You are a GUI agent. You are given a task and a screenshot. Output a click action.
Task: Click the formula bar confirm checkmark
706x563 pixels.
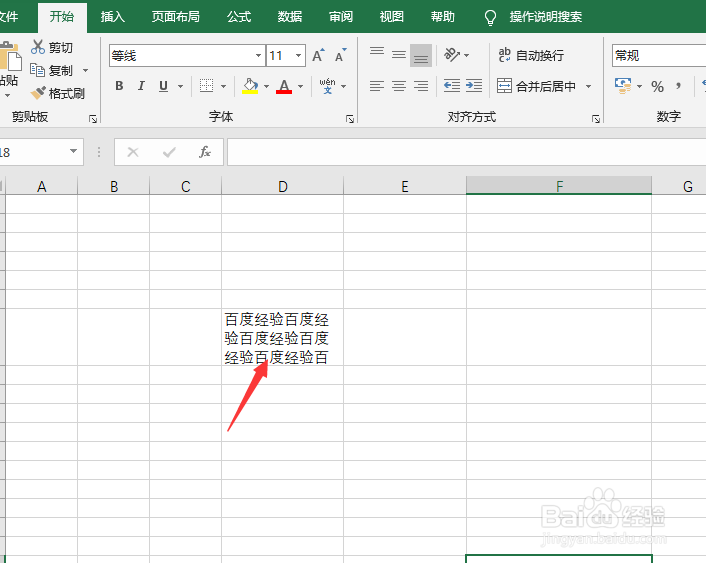[169, 152]
